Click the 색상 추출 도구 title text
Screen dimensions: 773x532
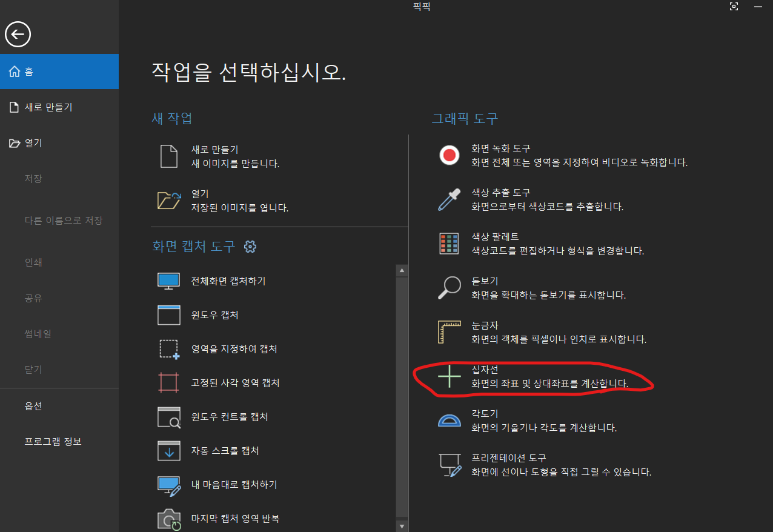click(501, 193)
